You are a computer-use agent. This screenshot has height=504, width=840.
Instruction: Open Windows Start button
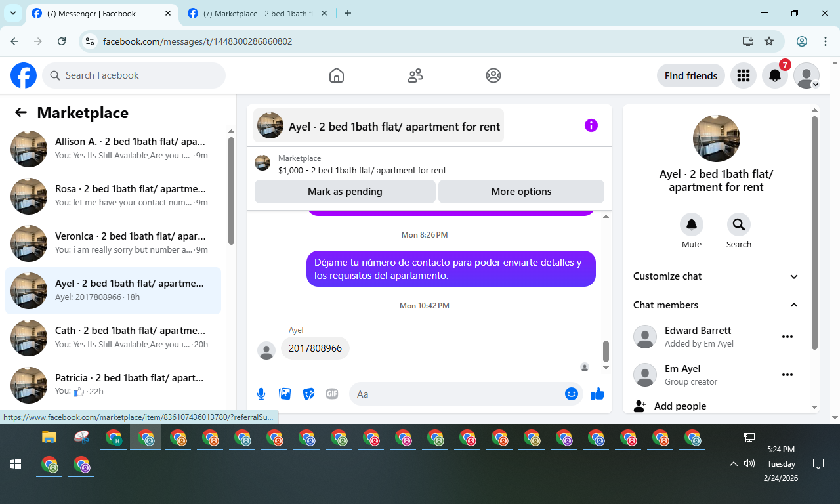click(16, 465)
